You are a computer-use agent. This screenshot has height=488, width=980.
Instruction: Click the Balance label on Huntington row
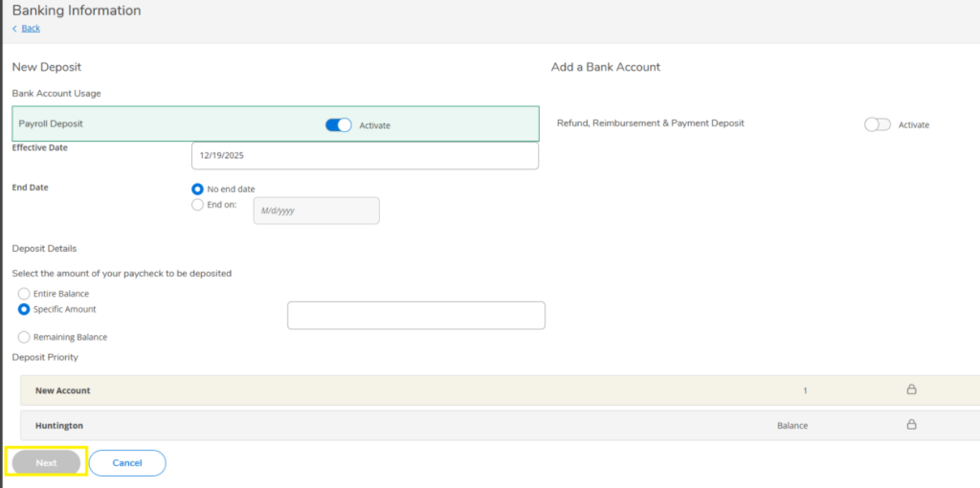[x=791, y=425]
